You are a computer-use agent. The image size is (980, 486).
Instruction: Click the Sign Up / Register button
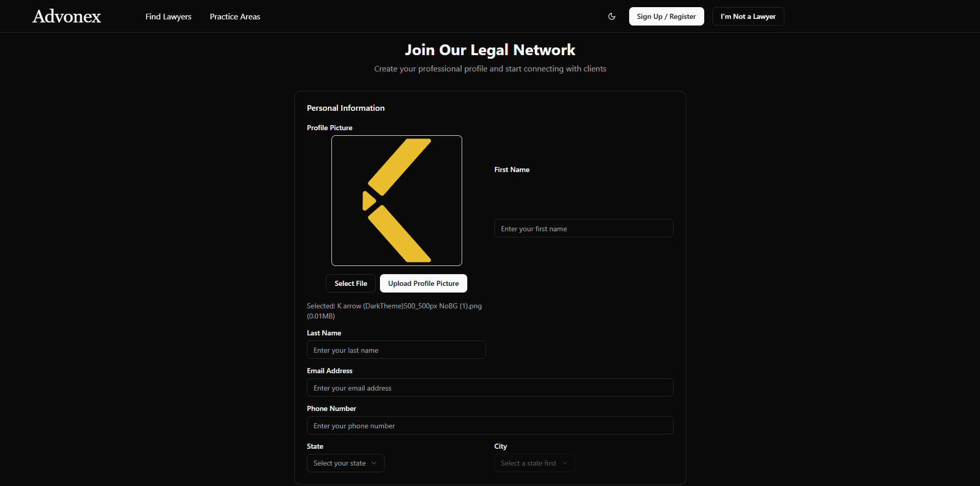tap(666, 16)
